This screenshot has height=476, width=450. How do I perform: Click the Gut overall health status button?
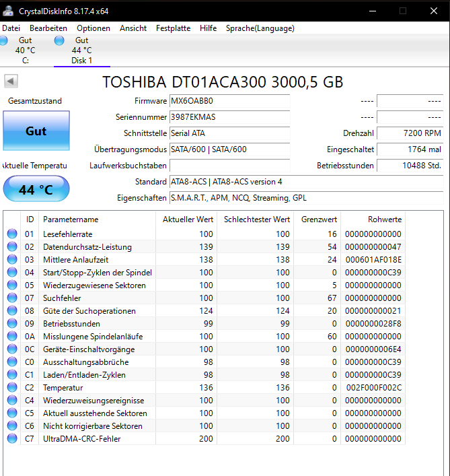[x=36, y=131]
